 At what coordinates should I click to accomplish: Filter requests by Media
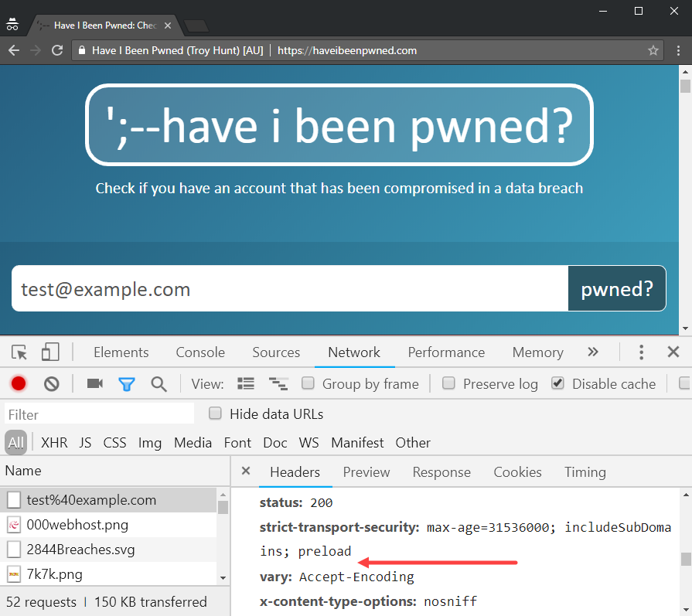coord(193,443)
